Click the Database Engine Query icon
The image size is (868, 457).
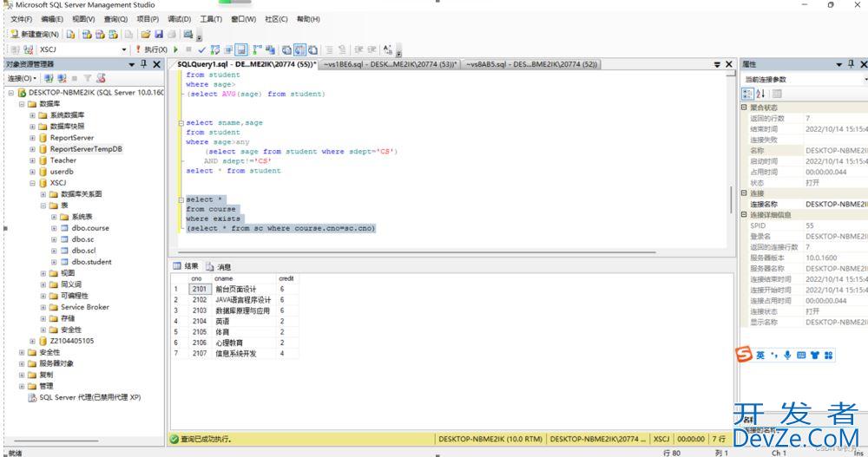(x=71, y=35)
